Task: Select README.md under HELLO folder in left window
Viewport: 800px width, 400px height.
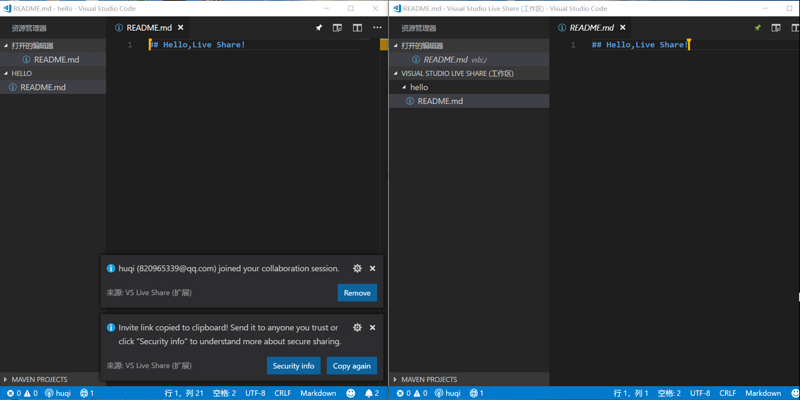Action: [53, 87]
